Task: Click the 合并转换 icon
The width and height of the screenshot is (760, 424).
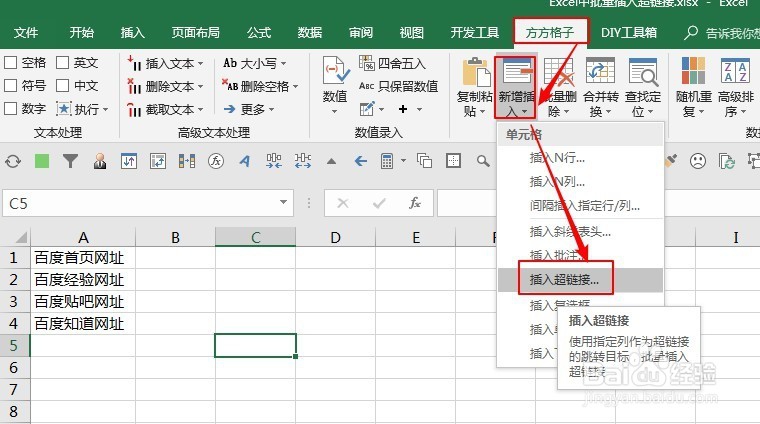Action: tap(600, 71)
